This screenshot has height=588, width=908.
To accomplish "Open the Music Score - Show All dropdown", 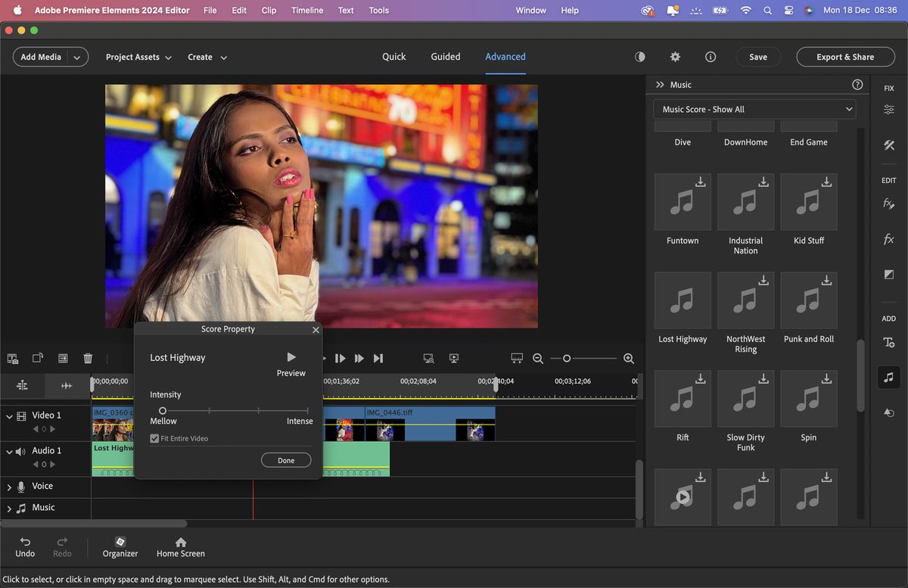I will pyautogui.click(x=754, y=108).
